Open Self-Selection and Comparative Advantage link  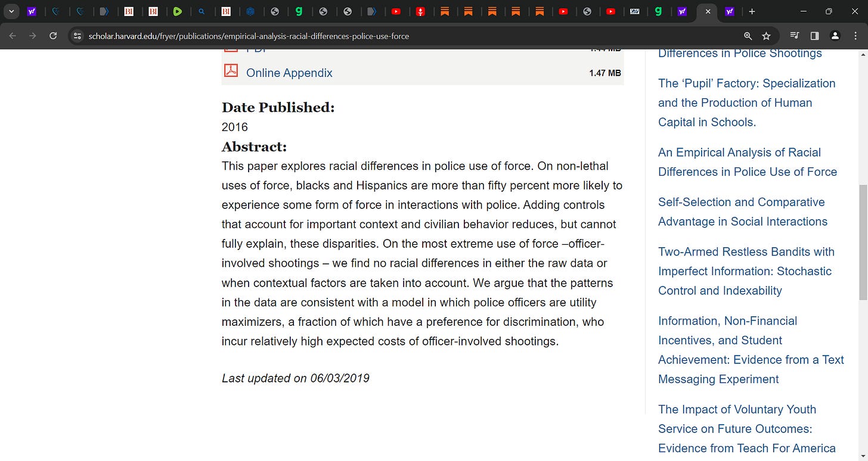coord(743,211)
